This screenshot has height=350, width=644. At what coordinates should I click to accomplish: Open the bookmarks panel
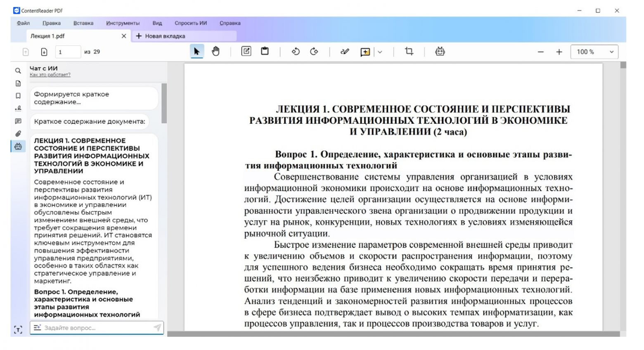coord(18,95)
